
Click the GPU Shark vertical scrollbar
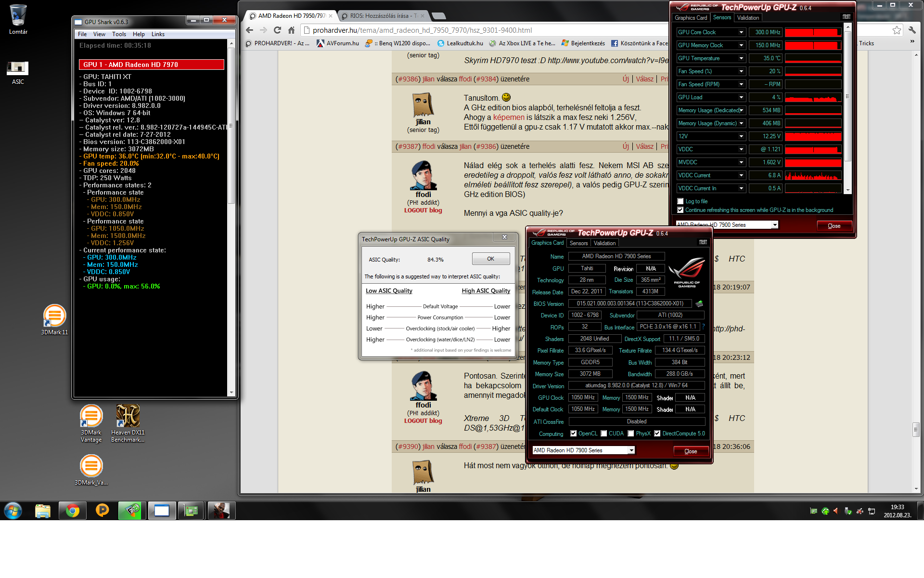(x=231, y=217)
